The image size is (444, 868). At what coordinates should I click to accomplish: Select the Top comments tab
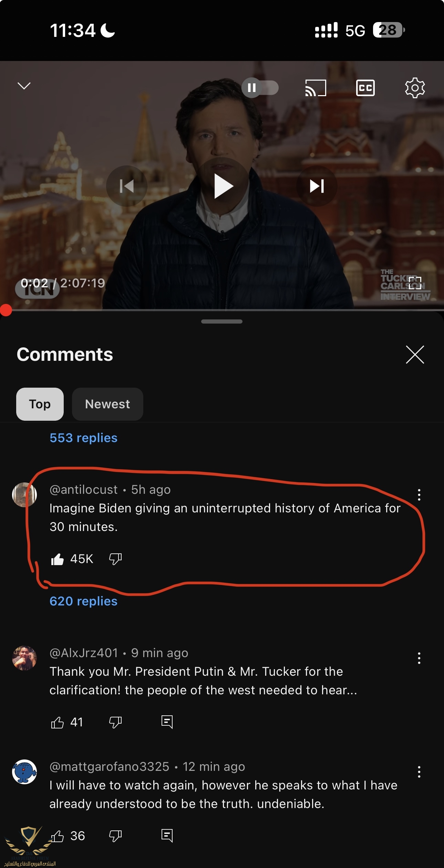(40, 404)
